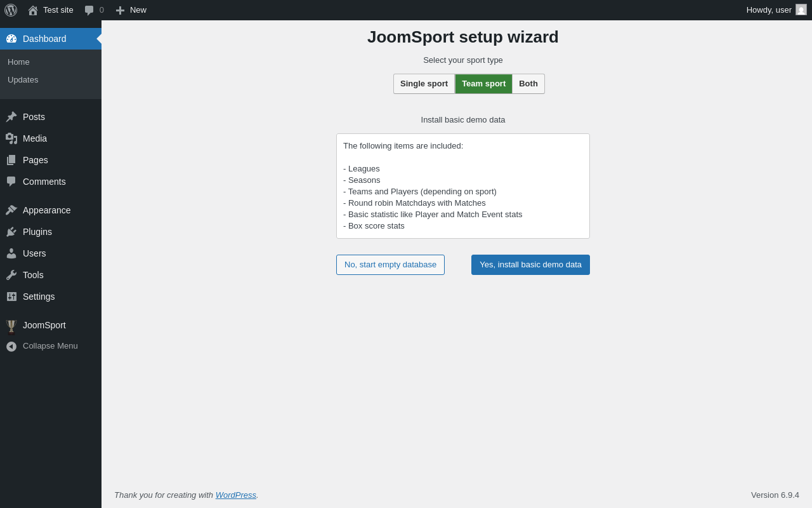Viewport: 812px width, 508px height.
Task: Open the Test site home icon
Action: click(x=33, y=10)
